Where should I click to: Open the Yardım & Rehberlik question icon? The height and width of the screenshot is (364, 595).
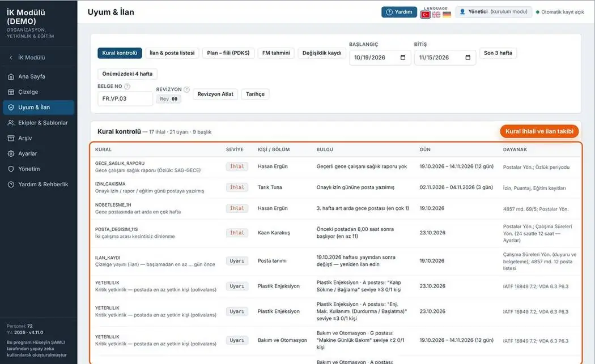pyautogui.click(x=11, y=185)
